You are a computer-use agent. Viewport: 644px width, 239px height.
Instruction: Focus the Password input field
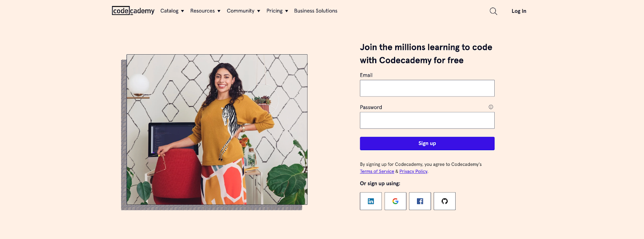pos(427,121)
